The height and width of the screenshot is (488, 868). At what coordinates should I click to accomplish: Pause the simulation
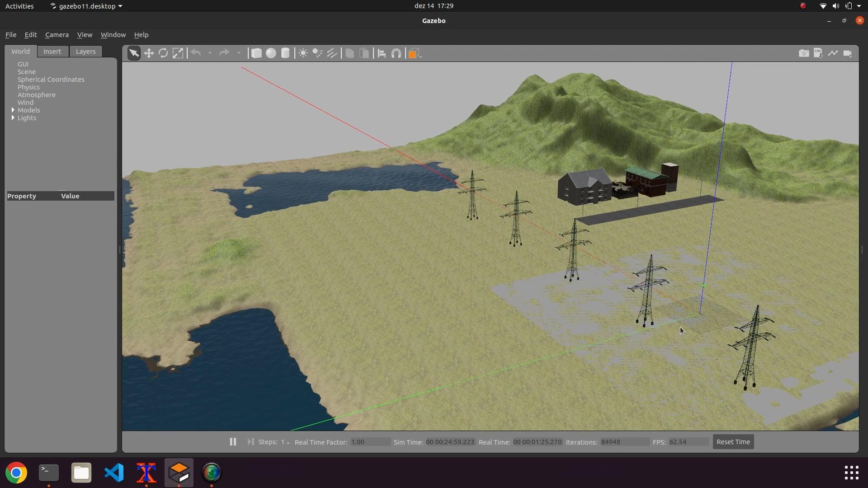pos(233,442)
